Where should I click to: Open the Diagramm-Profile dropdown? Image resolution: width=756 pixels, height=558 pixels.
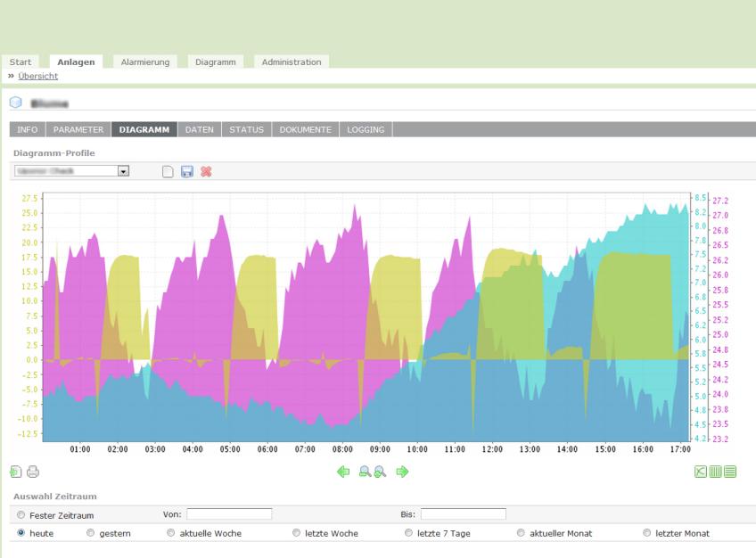point(124,169)
